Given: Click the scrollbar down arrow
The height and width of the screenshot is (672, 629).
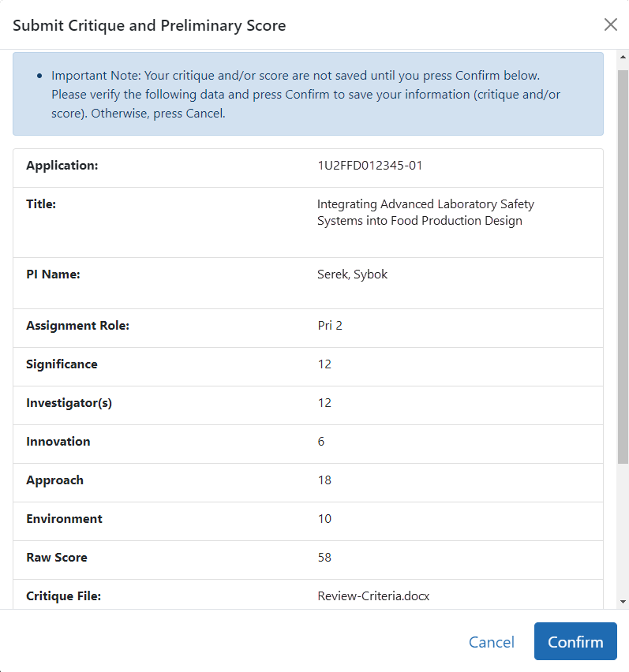Looking at the screenshot, I should click(x=623, y=601).
